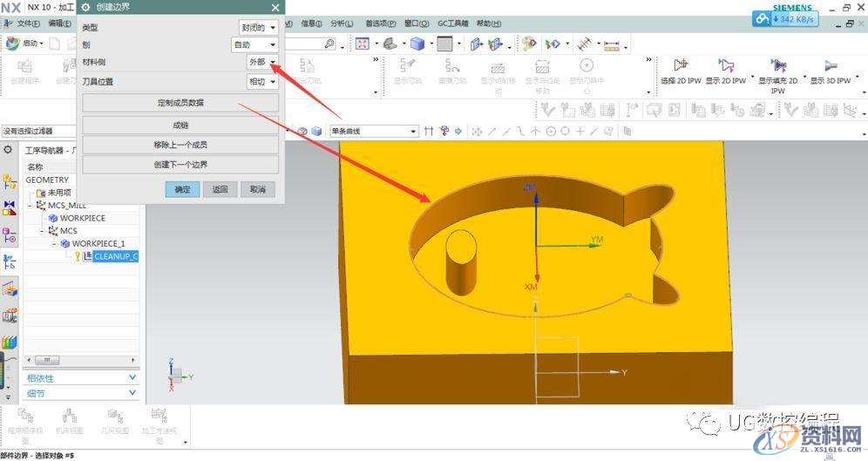Open the 单条曲线 curve rule dropdown
Viewport: 868px width, 461px height.
(x=374, y=132)
